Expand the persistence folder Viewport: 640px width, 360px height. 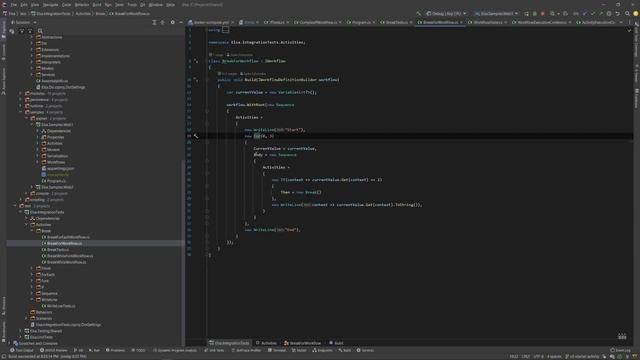(x=20, y=100)
